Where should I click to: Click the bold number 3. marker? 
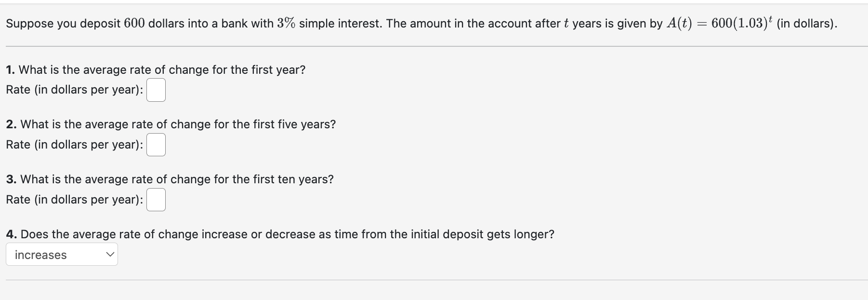tap(12, 179)
